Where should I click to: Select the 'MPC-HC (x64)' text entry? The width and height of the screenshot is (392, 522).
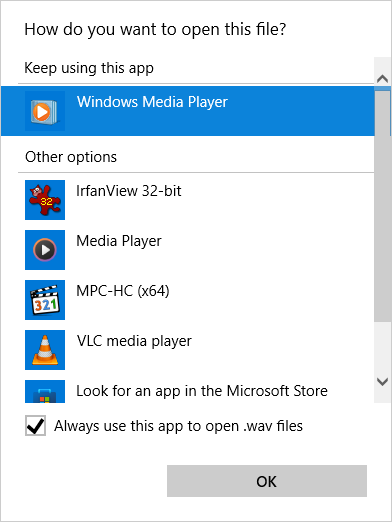click(123, 291)
